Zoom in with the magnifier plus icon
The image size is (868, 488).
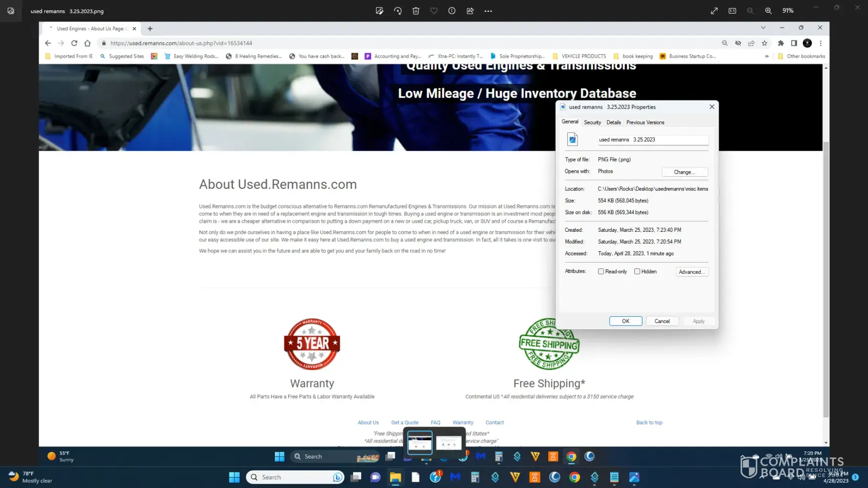pos(768,11)
